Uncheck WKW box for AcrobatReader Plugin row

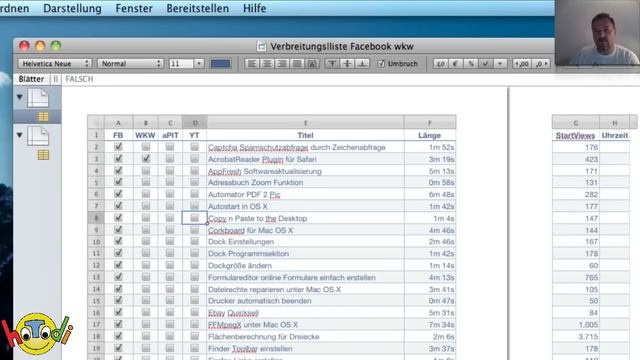point(145,158)
